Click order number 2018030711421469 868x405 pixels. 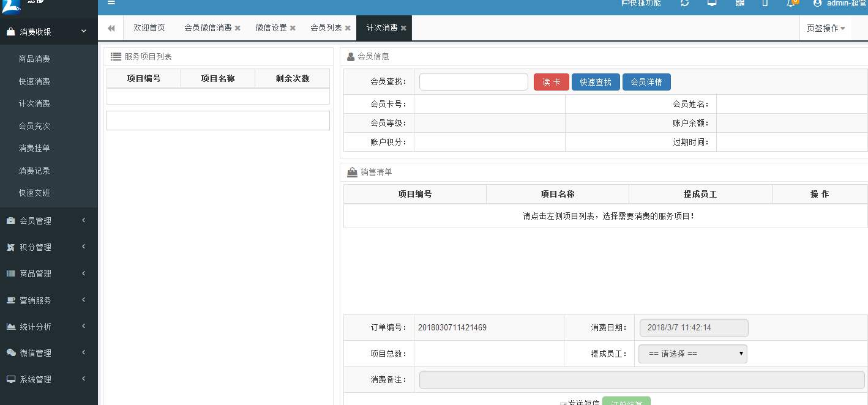[452, 328]
